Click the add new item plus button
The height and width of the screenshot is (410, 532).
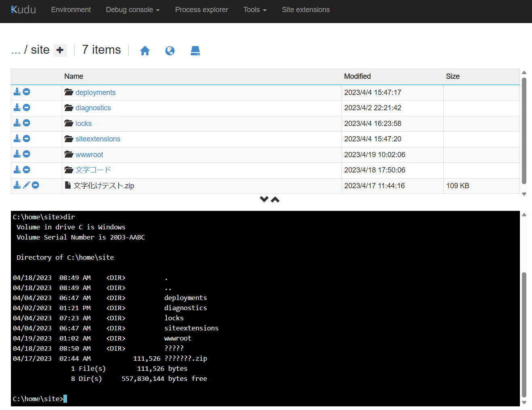tap(60, 50)
